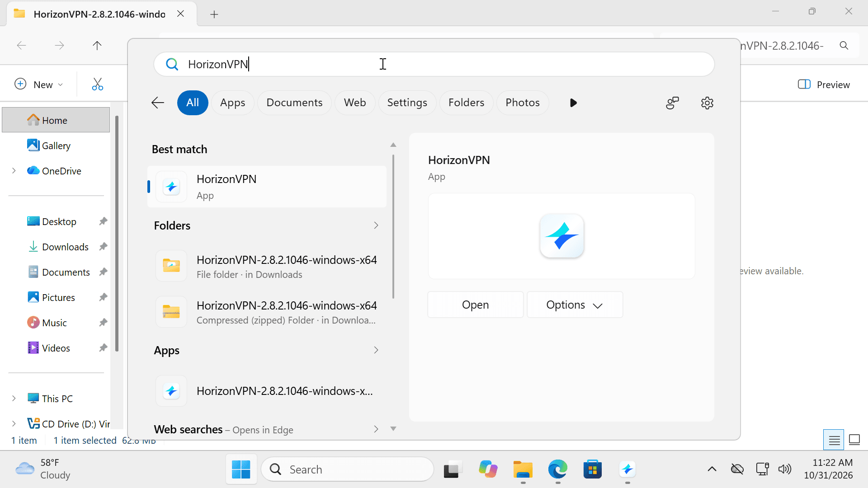Open the HorizonVPN best match app result
Viewport: 868px width, 488px height.
tap(267, 187)
